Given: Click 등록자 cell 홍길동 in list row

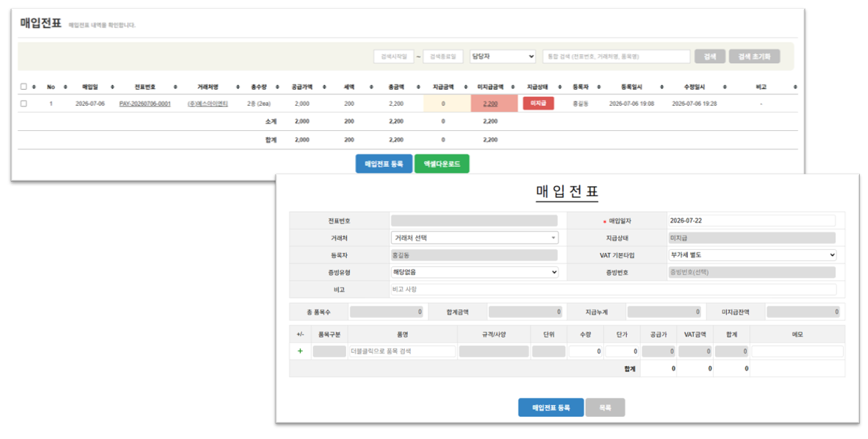Looking at the screenshot, I should coord(580,104).
